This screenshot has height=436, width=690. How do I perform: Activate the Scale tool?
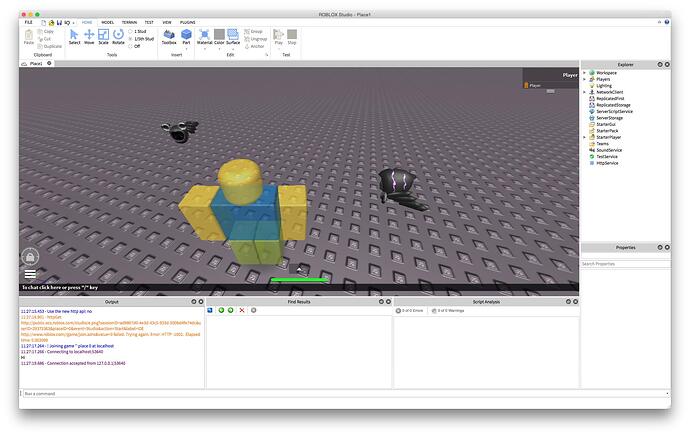point(103,37)
